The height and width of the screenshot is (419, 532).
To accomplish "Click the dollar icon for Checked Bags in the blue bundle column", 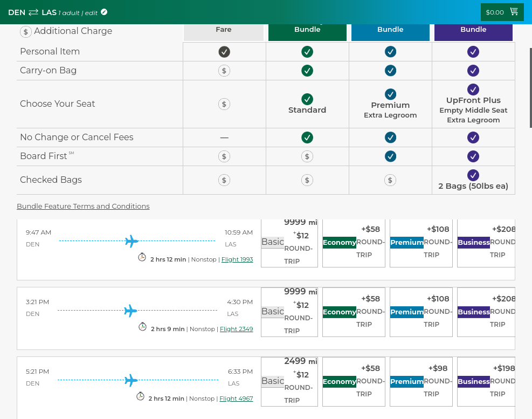I will (390, 180).
